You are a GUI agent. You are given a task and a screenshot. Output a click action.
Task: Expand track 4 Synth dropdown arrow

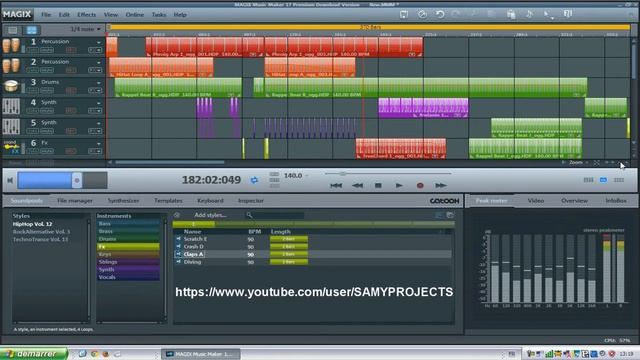pos(98,103)
